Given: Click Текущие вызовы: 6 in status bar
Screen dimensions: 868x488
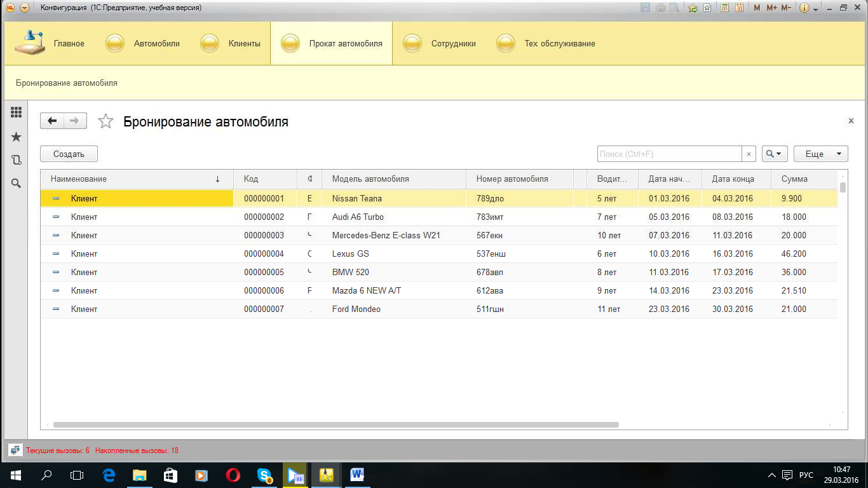Looking at the screenshot, I should pos(58,451).
